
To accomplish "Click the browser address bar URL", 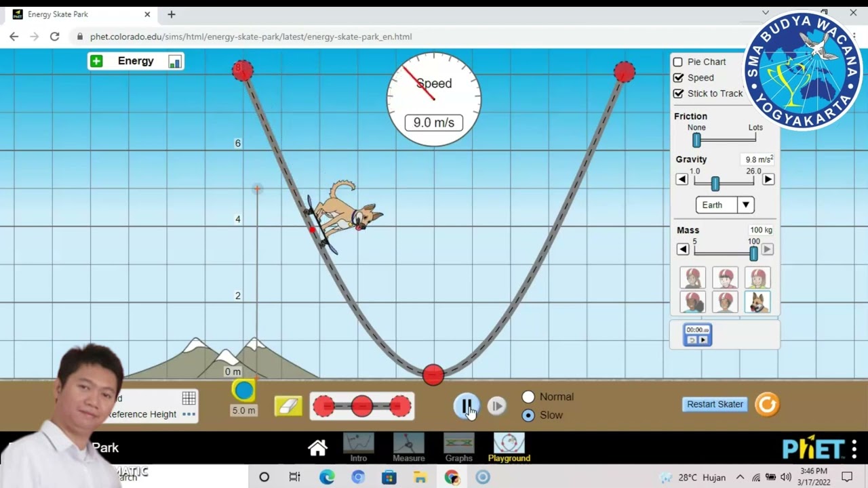I will click(x=251, y=37).
